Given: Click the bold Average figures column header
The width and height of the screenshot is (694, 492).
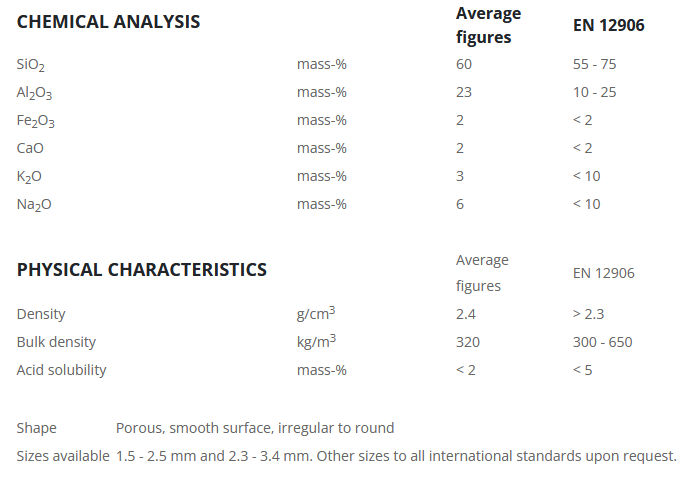Looking at the screenshot, I should tap(488, 26).
